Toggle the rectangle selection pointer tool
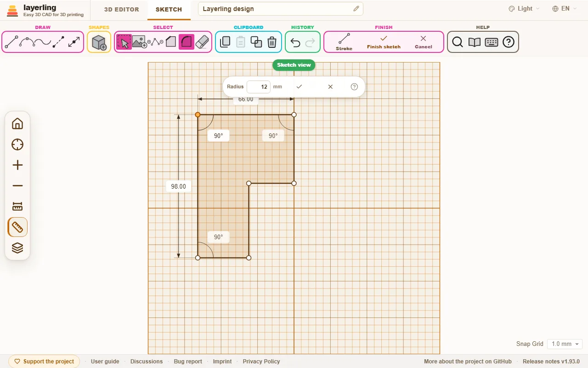Image resolution: width=588 pixels, height=368 pixels. (124, 42)
